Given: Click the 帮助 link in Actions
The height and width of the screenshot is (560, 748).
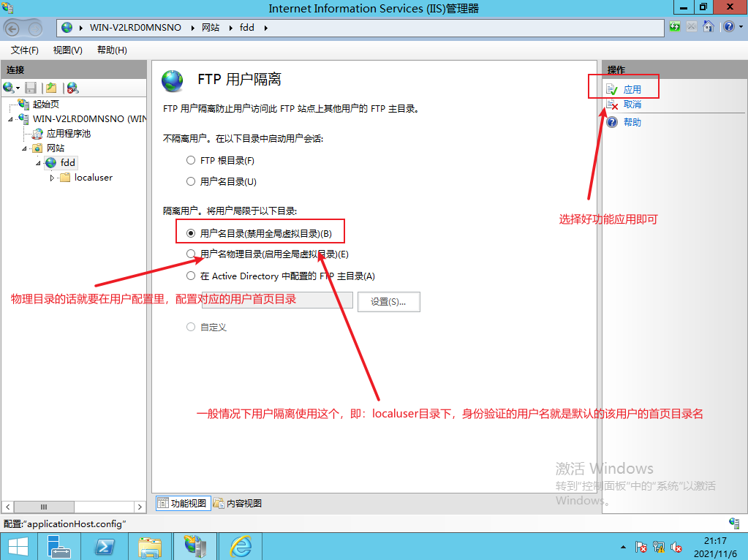Looking at the screenshot, I should 632,122.
